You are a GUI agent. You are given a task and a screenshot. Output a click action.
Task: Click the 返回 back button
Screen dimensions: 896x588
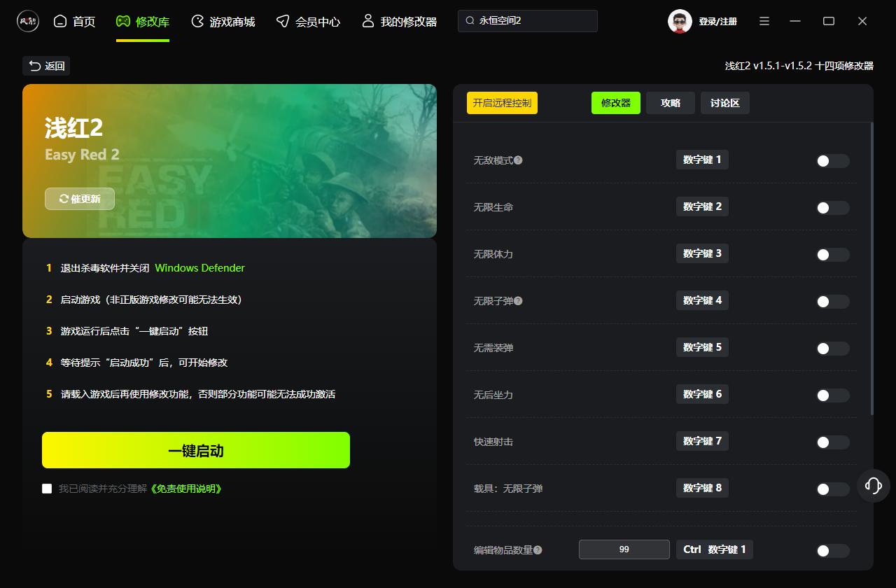click(46, 66)
